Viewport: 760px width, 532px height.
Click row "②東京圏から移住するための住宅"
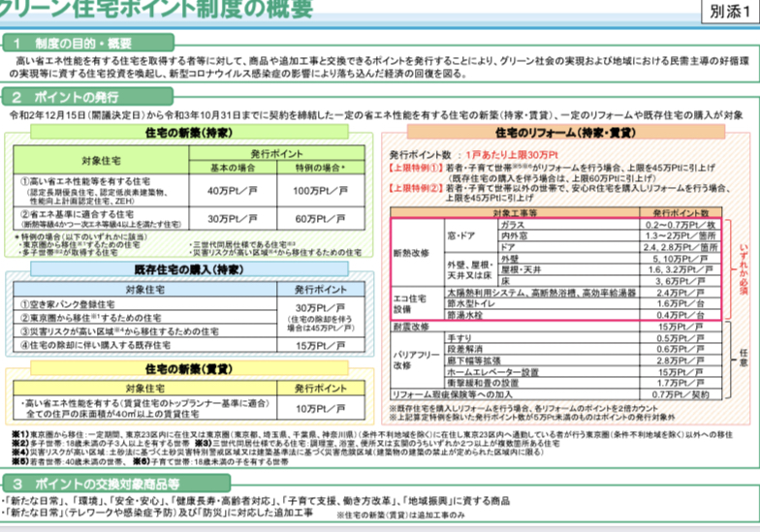click(145, 318)
